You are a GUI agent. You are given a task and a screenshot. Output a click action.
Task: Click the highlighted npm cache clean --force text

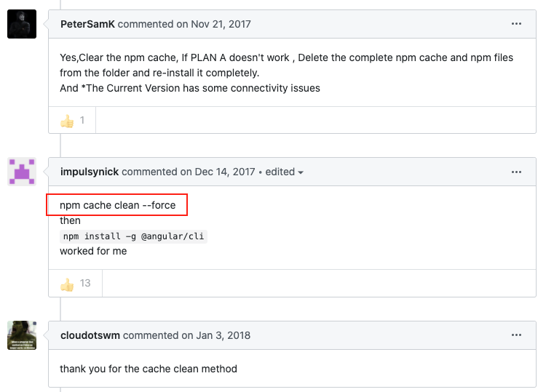coord(117,205)
